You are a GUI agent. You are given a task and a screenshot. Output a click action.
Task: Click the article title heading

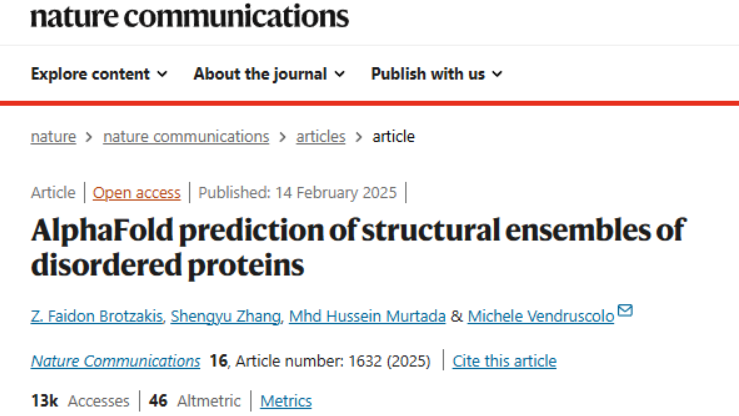358,247
